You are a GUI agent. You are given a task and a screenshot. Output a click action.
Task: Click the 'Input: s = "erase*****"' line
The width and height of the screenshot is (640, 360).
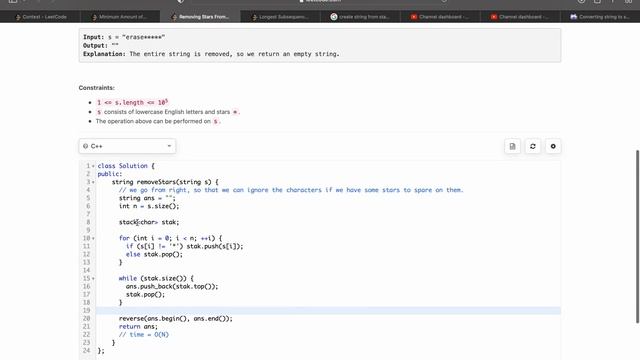(x=124, y=37)
